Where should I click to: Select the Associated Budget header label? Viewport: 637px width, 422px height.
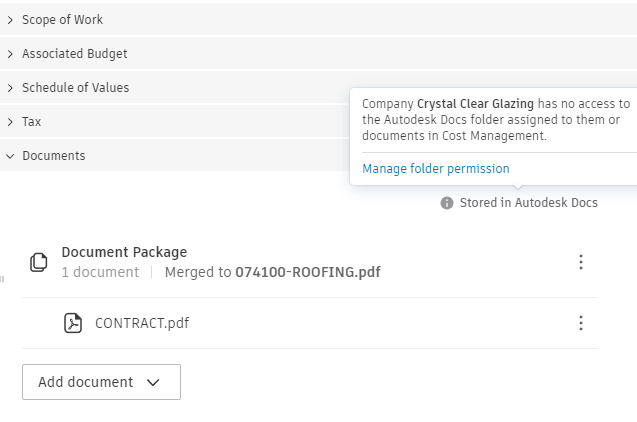(x=75, y=54)
